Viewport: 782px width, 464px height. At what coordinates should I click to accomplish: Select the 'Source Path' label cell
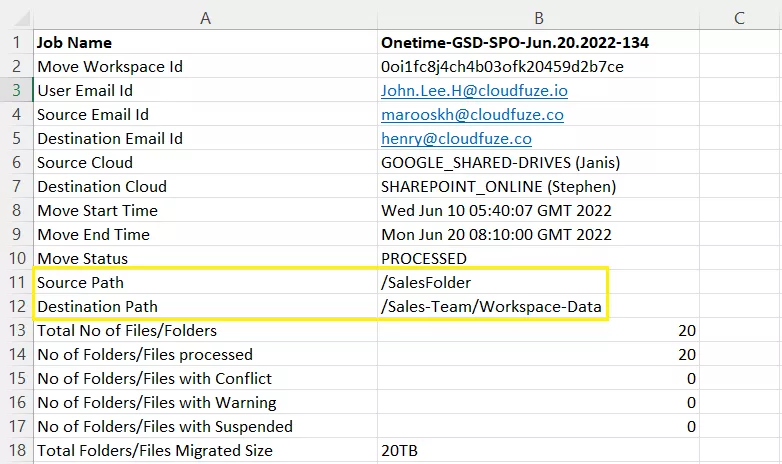[x=205, y=282]
